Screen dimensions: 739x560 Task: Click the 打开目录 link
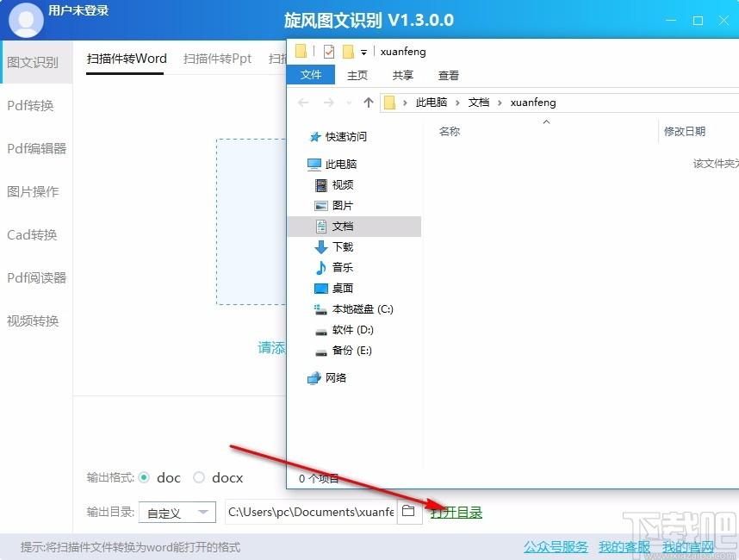click(456, 513)
